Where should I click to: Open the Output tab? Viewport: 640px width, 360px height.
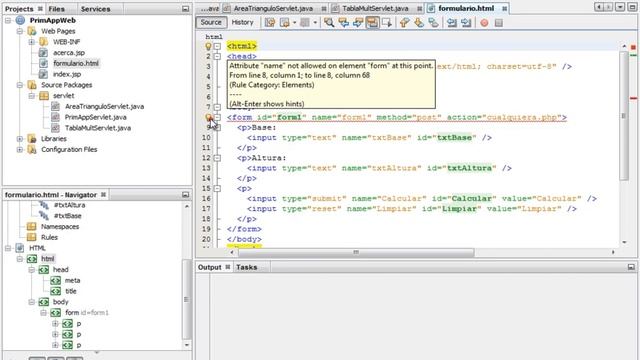(x=209, y=267)
